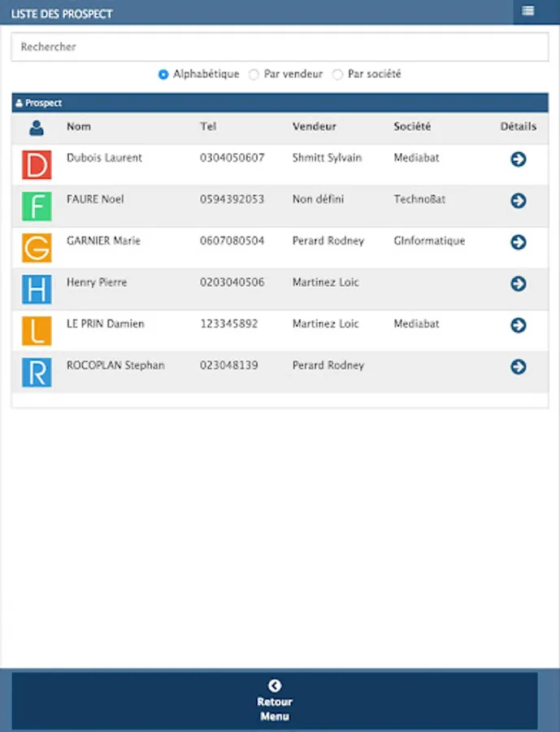
Task: Open the hamburger menu in header
Action: 527,11
